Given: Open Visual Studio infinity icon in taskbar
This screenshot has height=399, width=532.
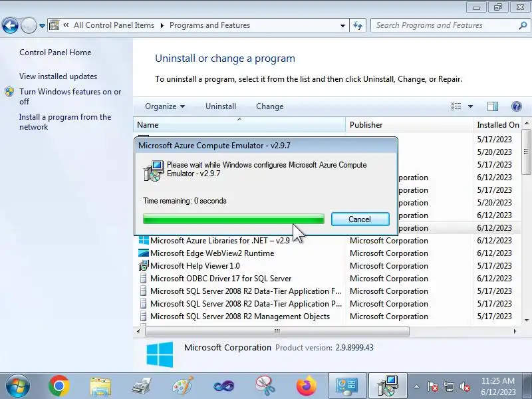Looking at the screenshot, I should 224,386.
